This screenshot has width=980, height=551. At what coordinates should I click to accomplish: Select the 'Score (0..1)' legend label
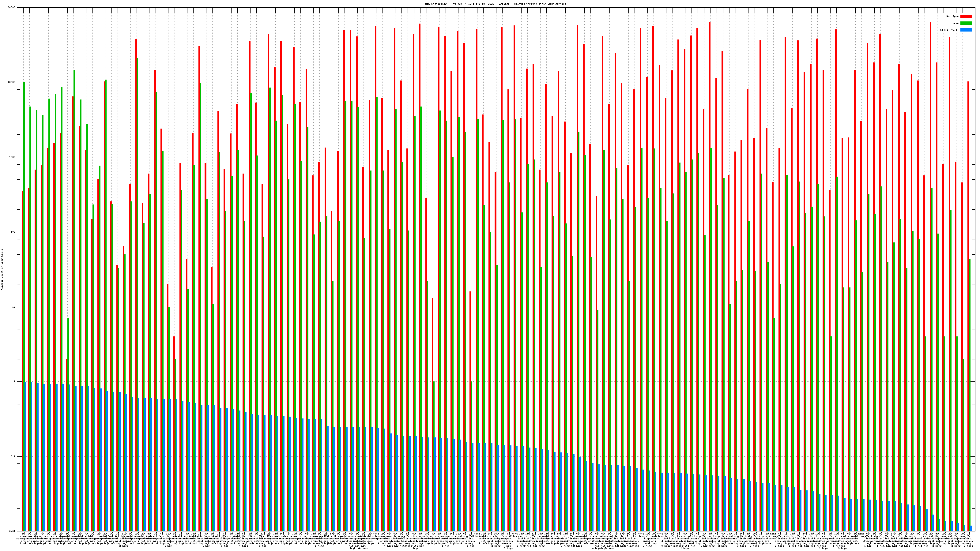(x=949, y=30)
